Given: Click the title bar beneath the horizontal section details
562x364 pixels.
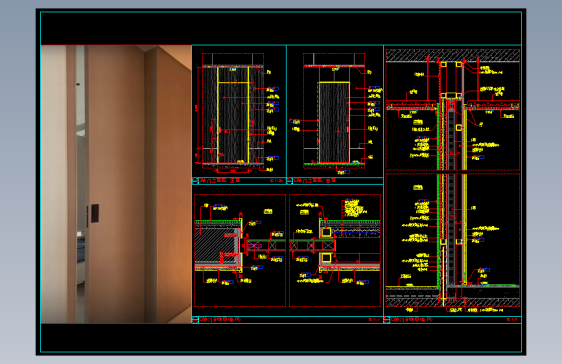Looking at the screenshot, I should tap(287, 320).
